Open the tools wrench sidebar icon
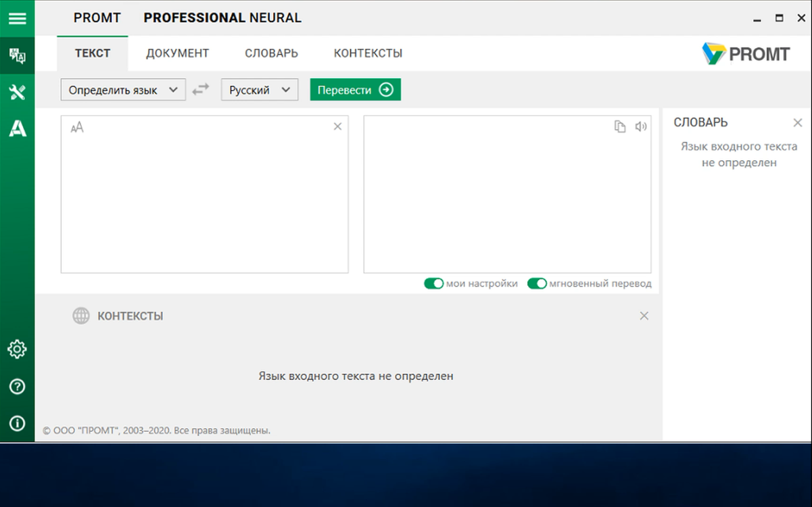Image resolution: width=812 pixels, height=507 pixels. (x=17, y=93)
